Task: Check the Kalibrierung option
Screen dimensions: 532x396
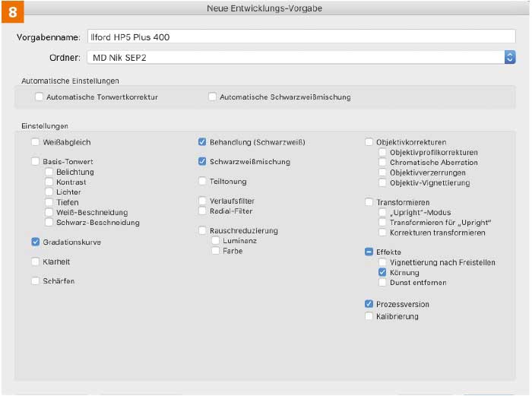Action: [369, 316]
